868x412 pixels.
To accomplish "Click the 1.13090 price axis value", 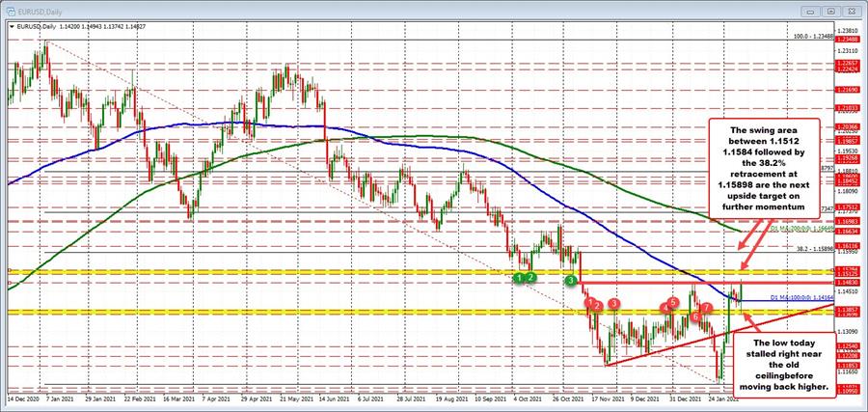I will (x=846, y=331).
